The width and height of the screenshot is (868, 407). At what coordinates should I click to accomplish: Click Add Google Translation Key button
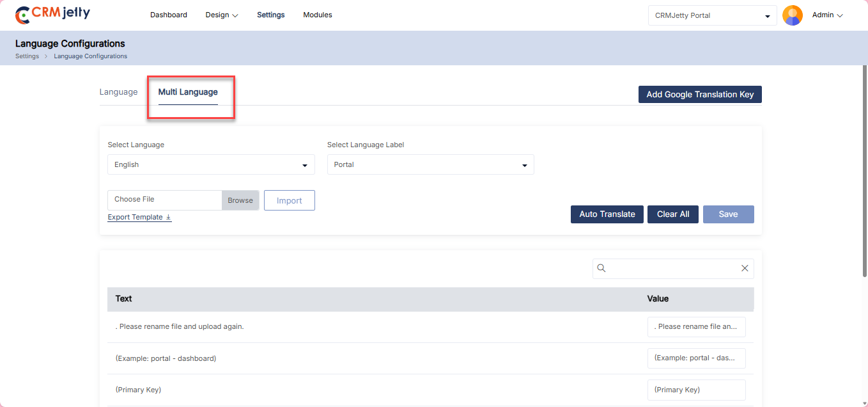pyautogui.click(x=700, y=95)
